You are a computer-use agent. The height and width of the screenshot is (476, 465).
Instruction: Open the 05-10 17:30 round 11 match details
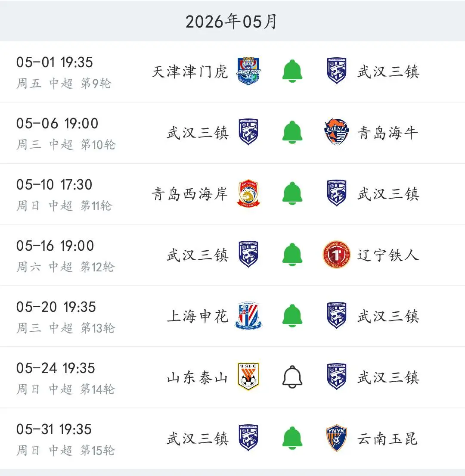(232, 194)
